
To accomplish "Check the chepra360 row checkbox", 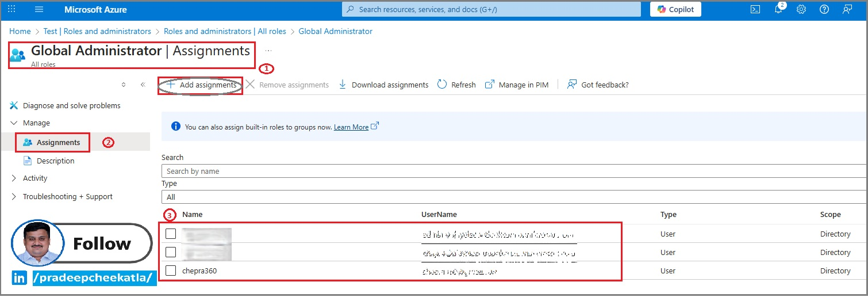I will 171,271.
